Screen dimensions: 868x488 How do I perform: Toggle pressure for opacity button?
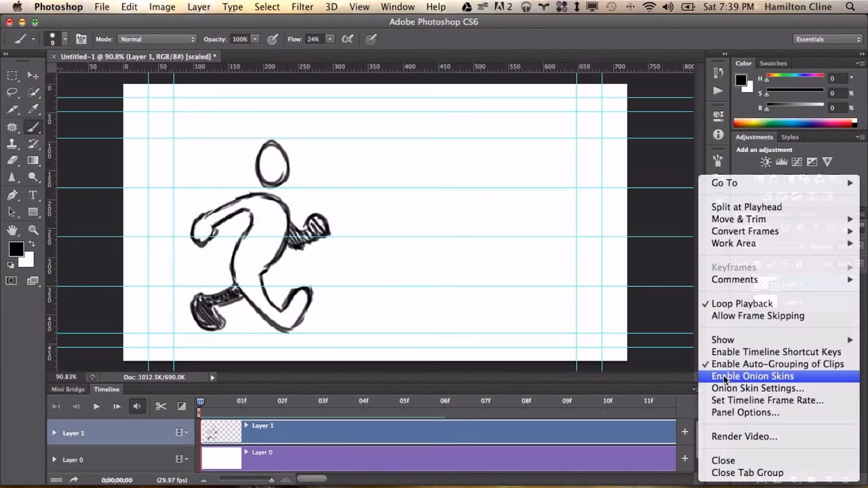click(273, 39)
